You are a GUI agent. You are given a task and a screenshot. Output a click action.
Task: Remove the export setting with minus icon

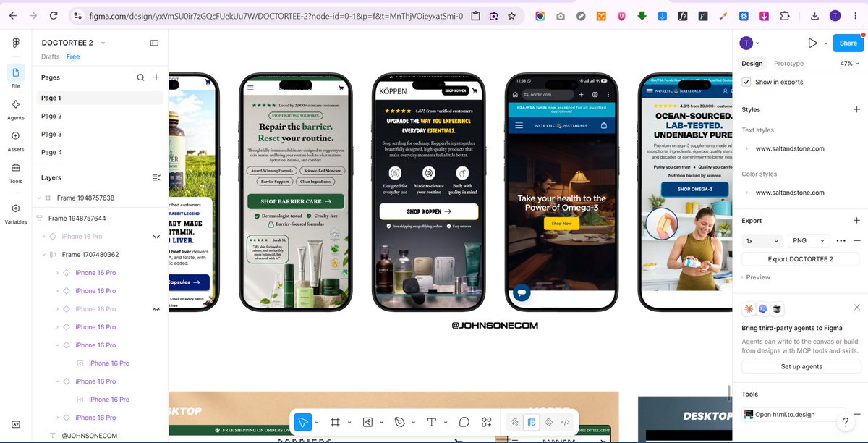(x=857, y=240)
